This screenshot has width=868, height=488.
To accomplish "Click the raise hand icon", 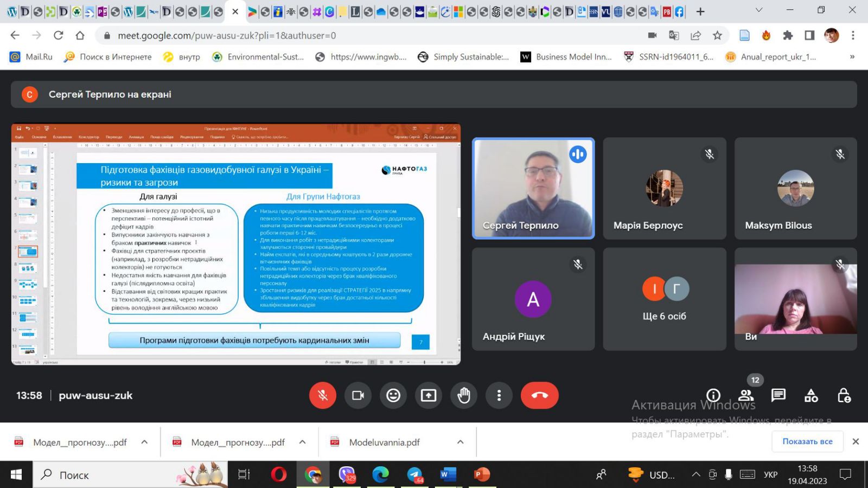I will tap(464, 395).
